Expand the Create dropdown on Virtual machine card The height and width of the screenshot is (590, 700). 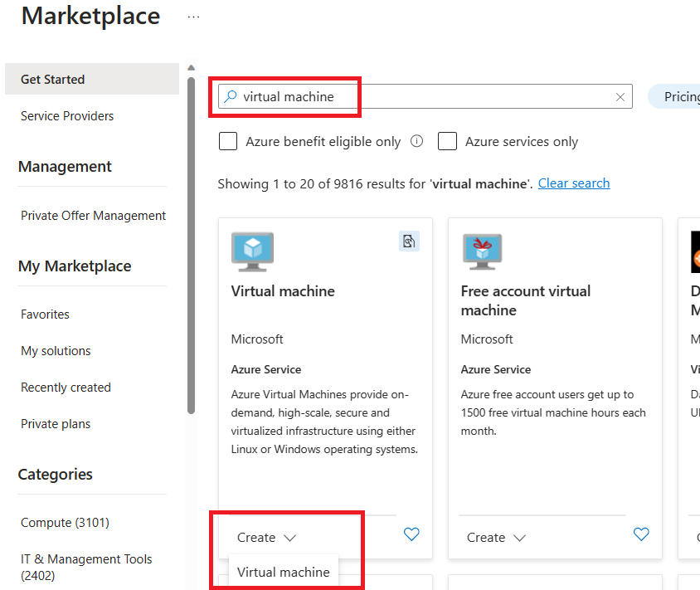[266, 537]
